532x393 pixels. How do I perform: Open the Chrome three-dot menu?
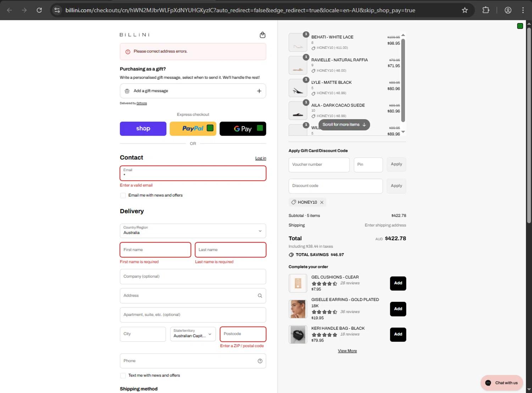click(523, 10)
